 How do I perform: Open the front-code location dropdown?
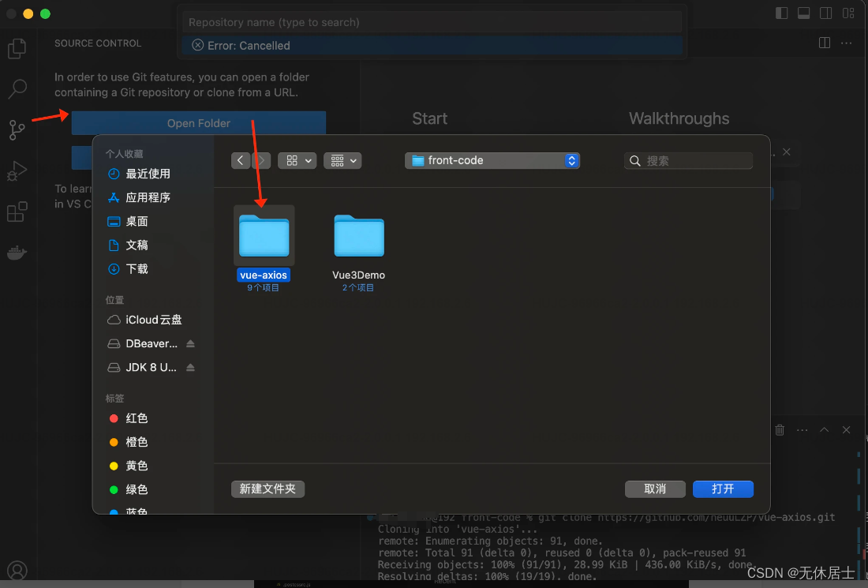coord(492,160)
